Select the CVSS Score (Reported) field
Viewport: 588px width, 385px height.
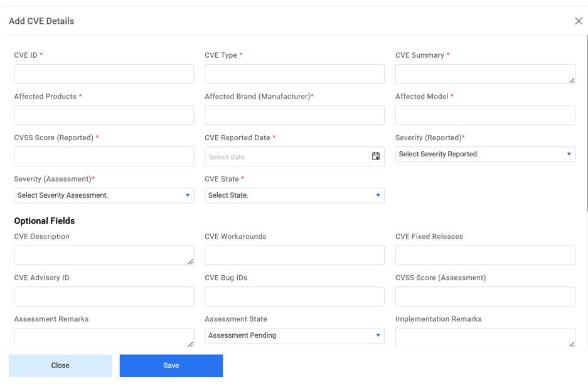[104, 156]
